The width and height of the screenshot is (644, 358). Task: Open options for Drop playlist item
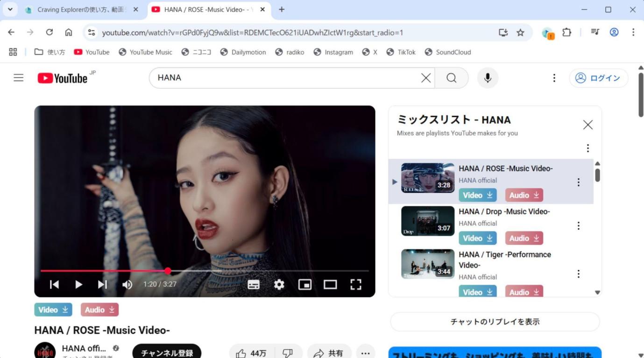579,225
